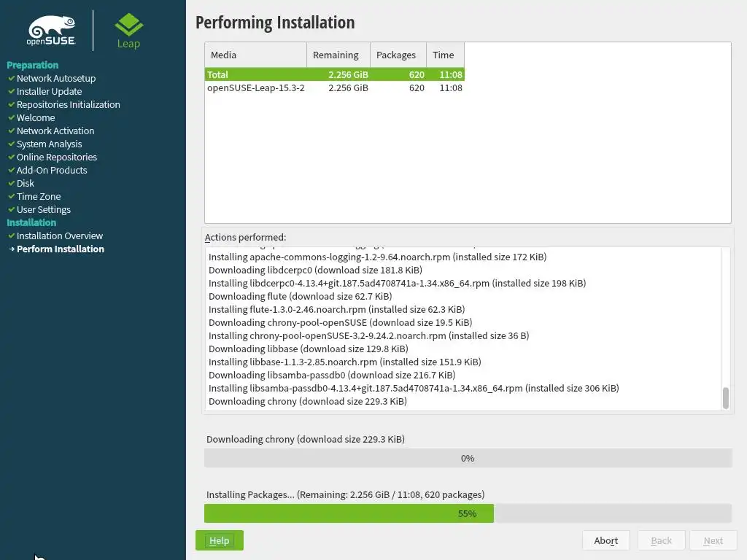Click Online Repositories step label

[x=57, y=157]
